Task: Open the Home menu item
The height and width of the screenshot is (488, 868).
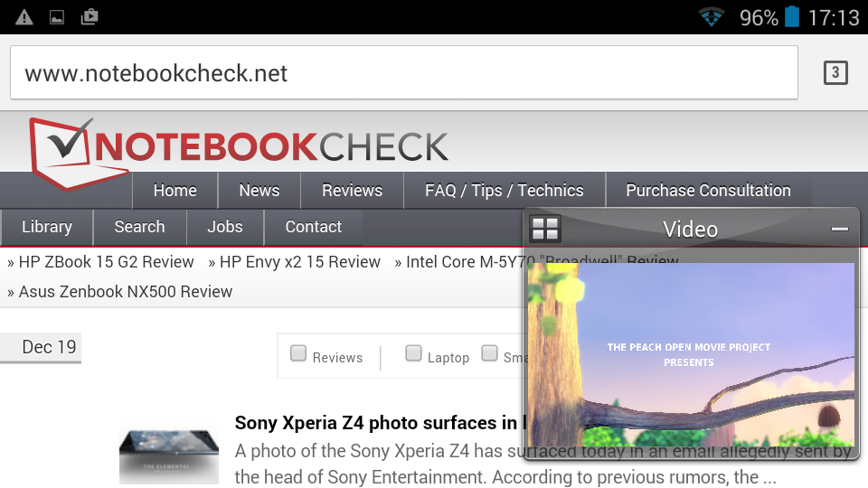Action: pos(175,191)
